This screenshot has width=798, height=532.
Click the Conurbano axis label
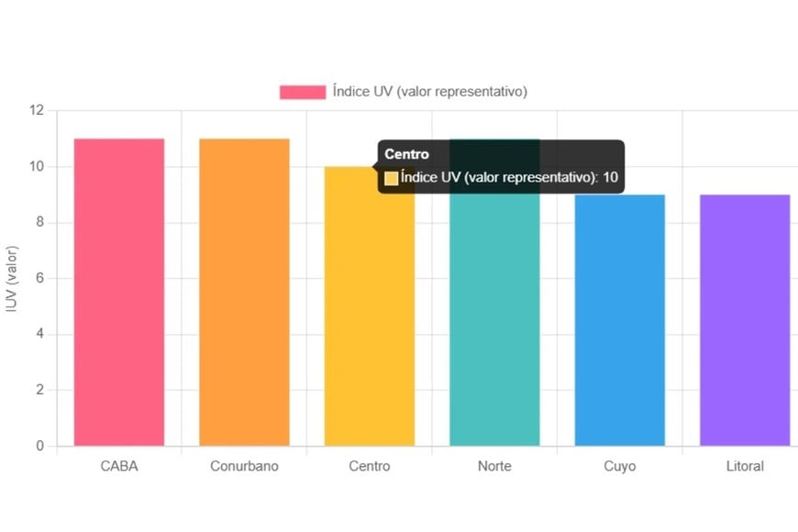coord(244,466)
